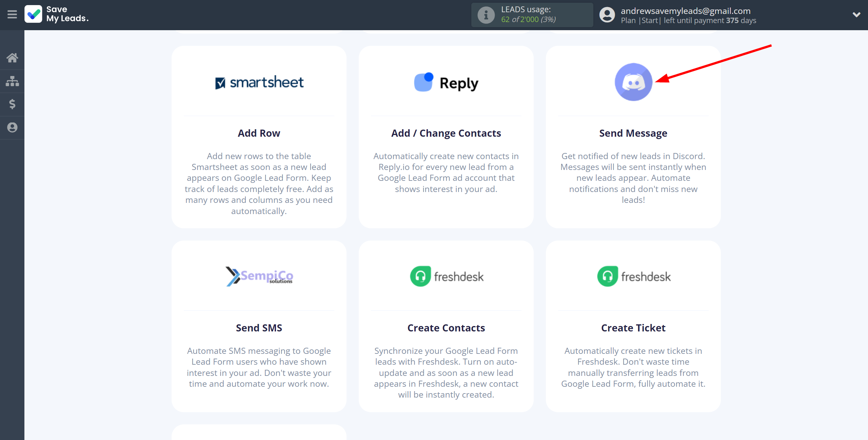Click the Save My Leads brand name
This screenshot has height=440, width=868.
[x=67, y=14]
